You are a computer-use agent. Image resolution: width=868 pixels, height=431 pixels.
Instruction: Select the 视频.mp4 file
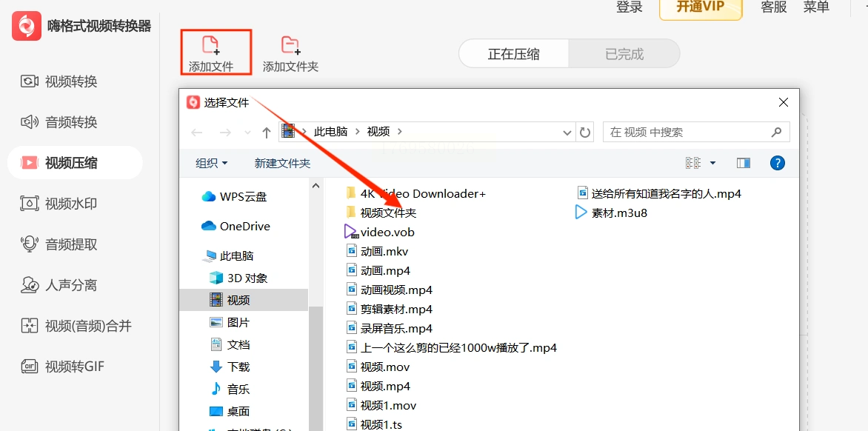pos(378,386)
